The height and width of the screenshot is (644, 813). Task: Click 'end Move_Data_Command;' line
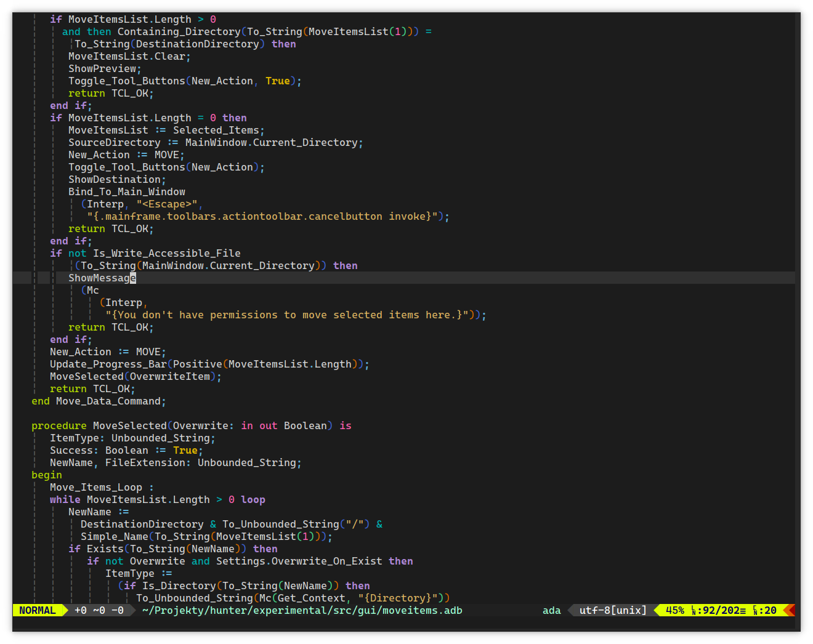tap(99, 401)
